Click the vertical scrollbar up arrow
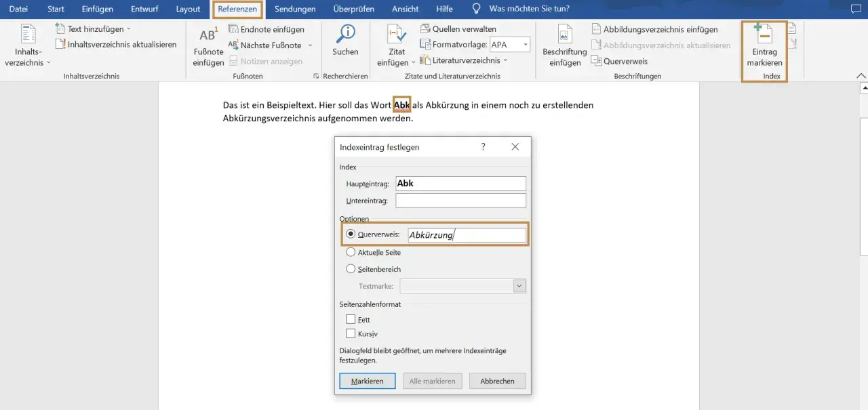The height and width of the screenshot is (410, 868). point(863,89)
